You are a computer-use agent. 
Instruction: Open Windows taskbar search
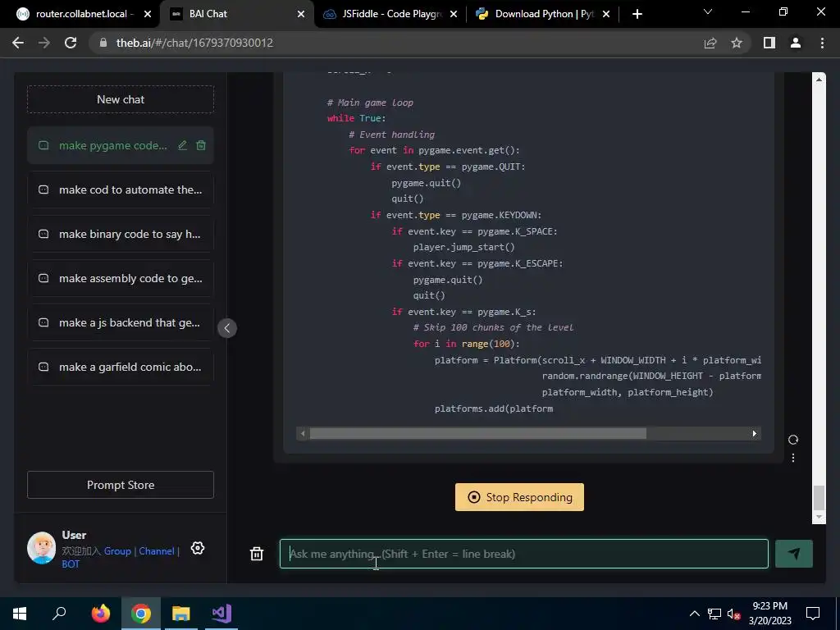pos(59,614)
